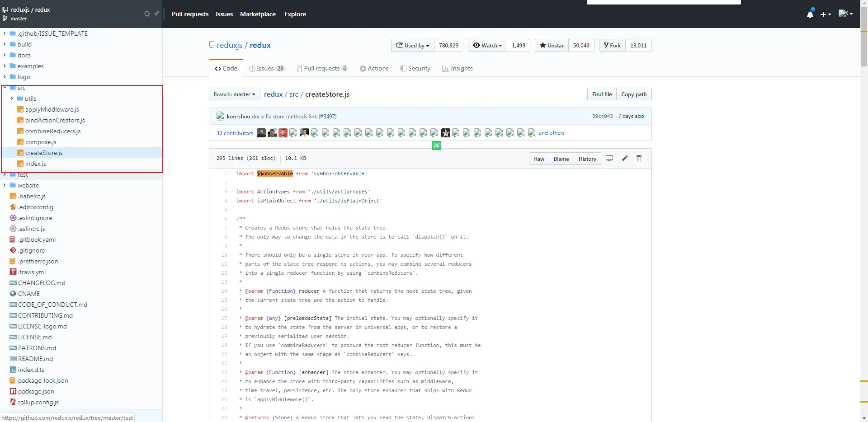
Task: Click Unstar to unstar the repository
Action: pyautogui.click(x=552, y=45)
